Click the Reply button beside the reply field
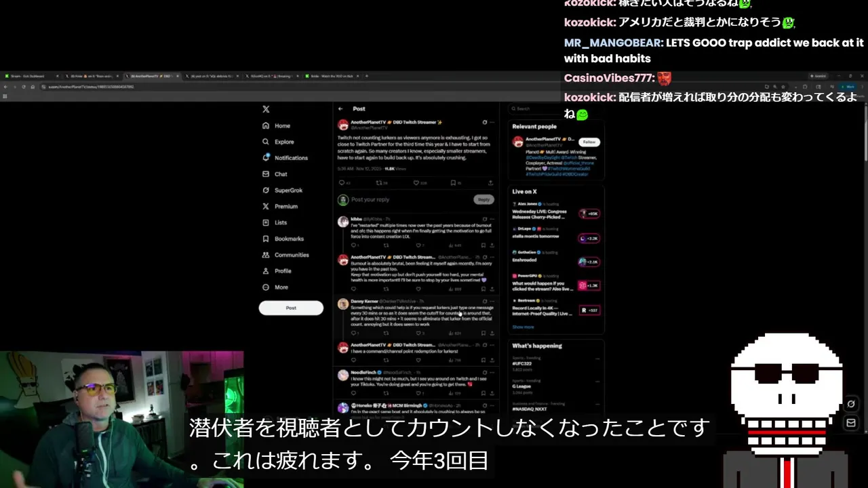This screenshot has height=488, width=868. [484, 199]
